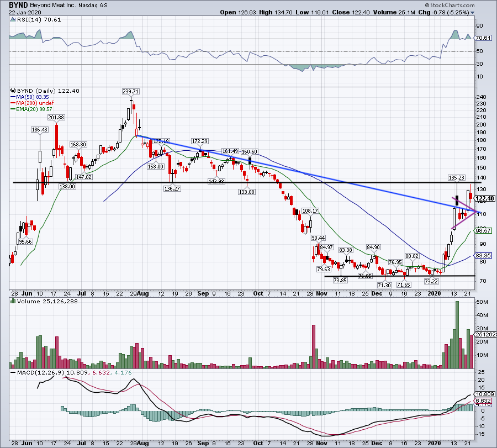Click the 79.63 price label
The height and width of the screenshot is (448, 497).
coord(324,269)
